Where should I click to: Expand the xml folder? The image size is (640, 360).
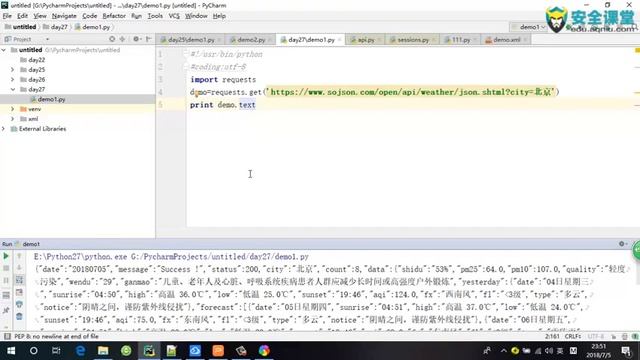[x=13, y=119]
